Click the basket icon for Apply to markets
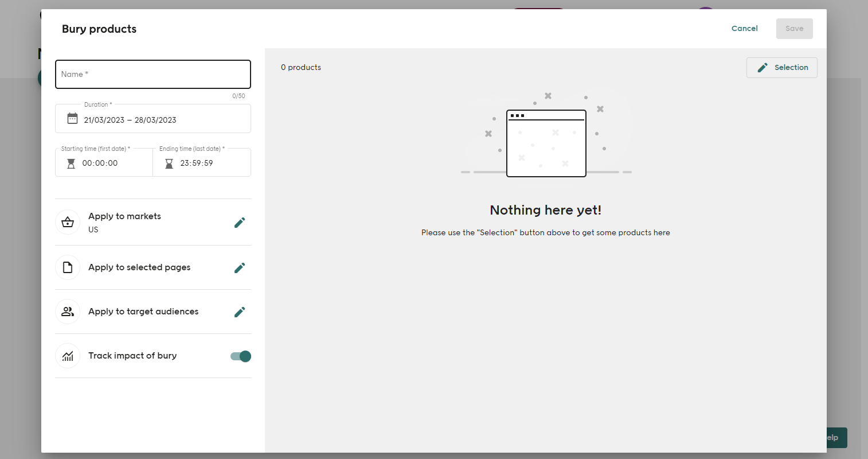This screenshot has width=868, height=459. [x=68, y=223]
